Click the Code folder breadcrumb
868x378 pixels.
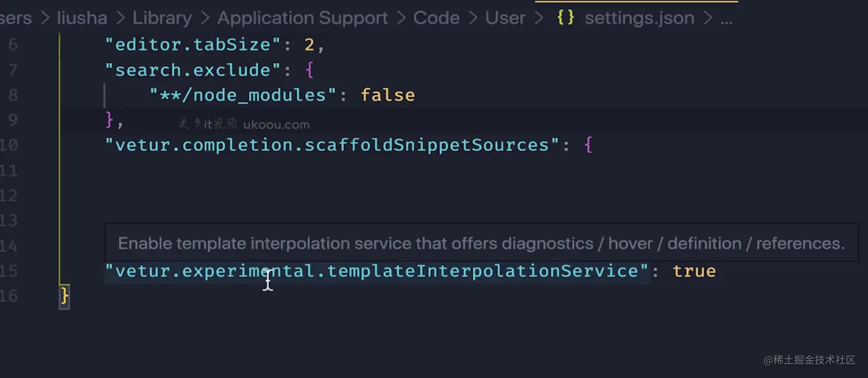tap(436, 18)
